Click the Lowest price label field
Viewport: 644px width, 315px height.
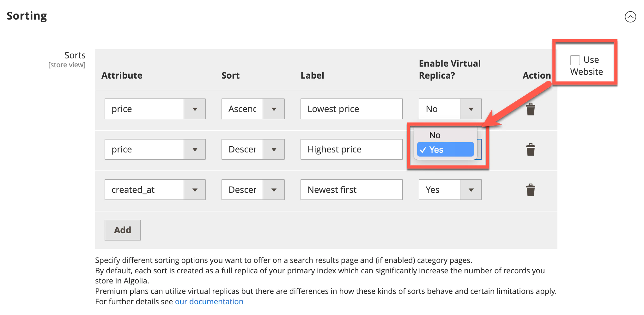click(351, 109)
